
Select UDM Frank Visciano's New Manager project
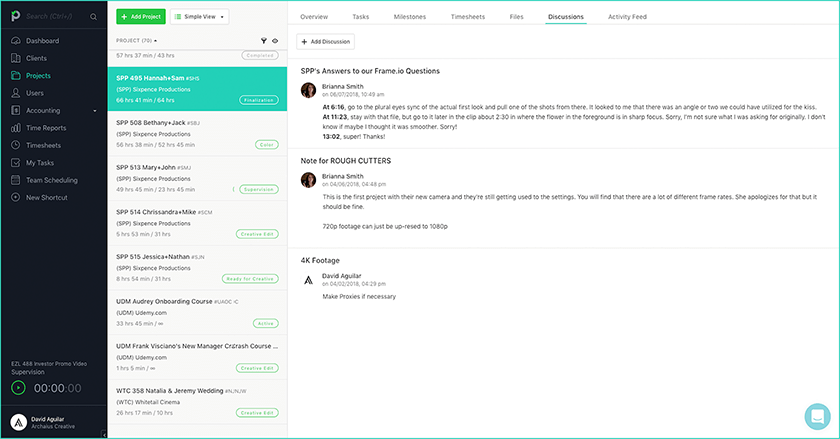[x=197, y=357]
